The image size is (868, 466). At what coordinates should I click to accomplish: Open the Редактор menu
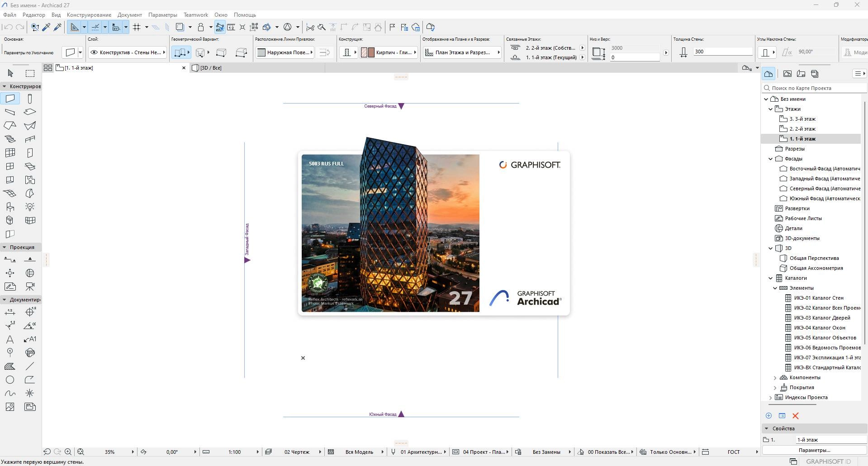(33, 15)
